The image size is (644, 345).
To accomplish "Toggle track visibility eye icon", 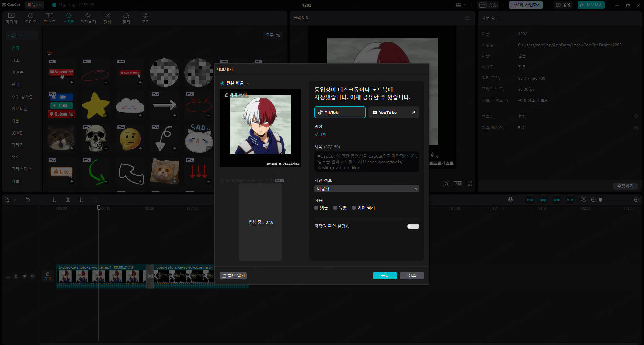I will click(x=24, y=276).
